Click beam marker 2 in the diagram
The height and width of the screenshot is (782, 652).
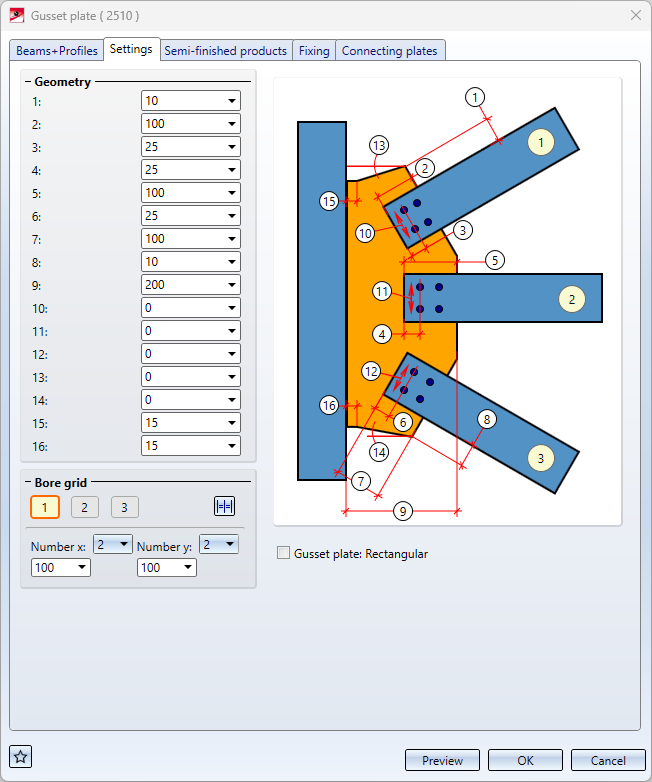pyautogui.click(x=572, y=299)
